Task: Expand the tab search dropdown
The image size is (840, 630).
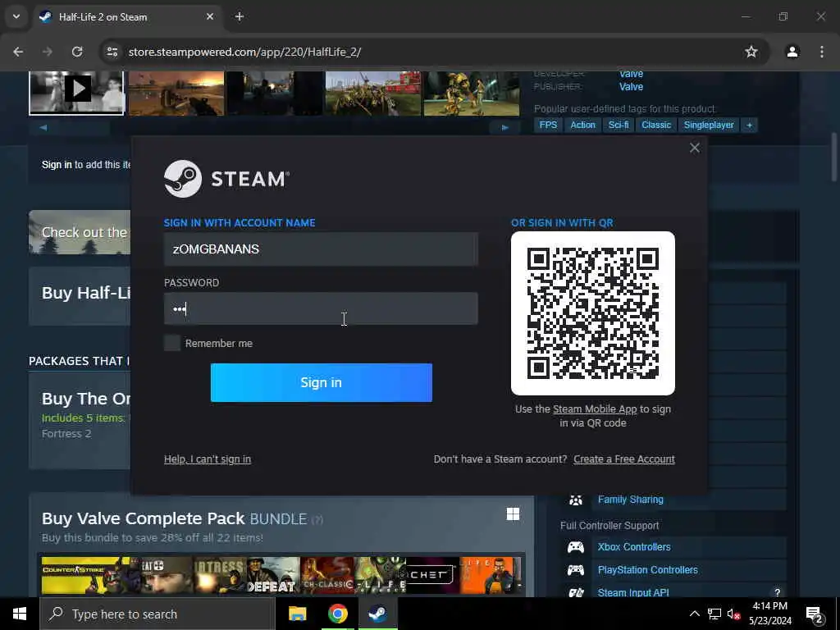Action: coord(16,16)
